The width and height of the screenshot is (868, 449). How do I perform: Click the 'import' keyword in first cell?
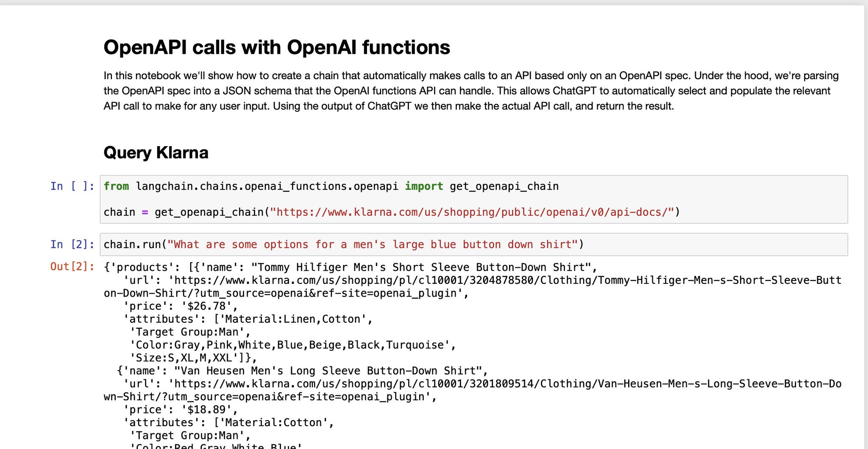click(424, 186)
